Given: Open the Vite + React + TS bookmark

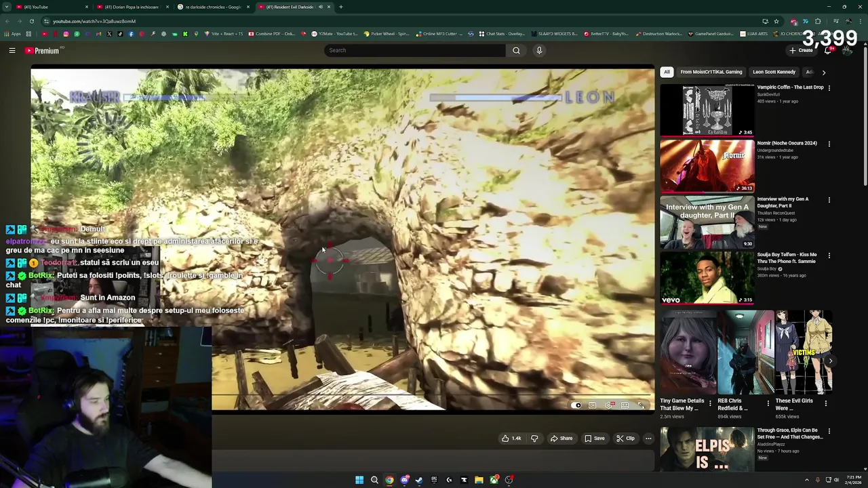Looking at the screenshot, I should [x=224, y=34].
